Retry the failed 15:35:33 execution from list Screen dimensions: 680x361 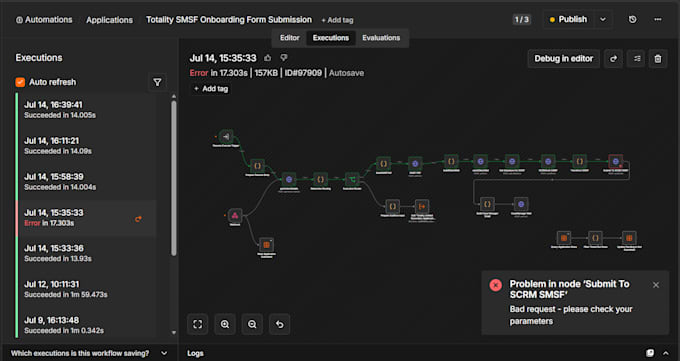point(138,219)
